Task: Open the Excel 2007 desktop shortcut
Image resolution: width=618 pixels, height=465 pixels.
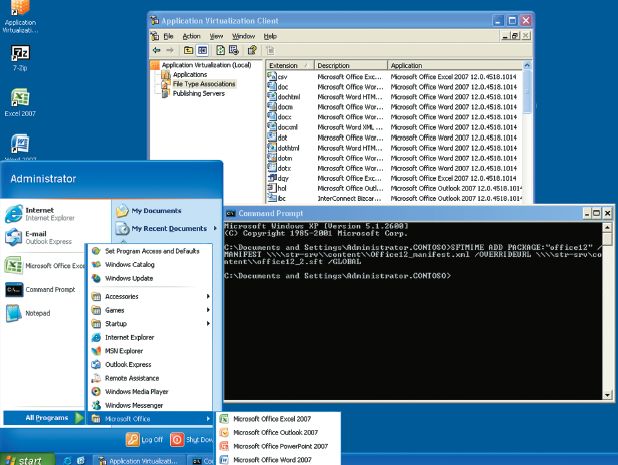Action: [x=20, y=100]
